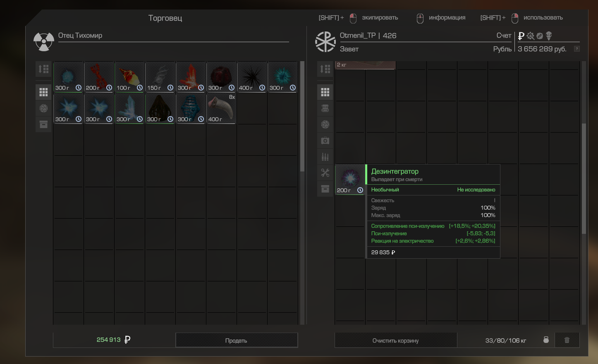Click the artifact filter in trader sidebar

click(x=43, y=108)
